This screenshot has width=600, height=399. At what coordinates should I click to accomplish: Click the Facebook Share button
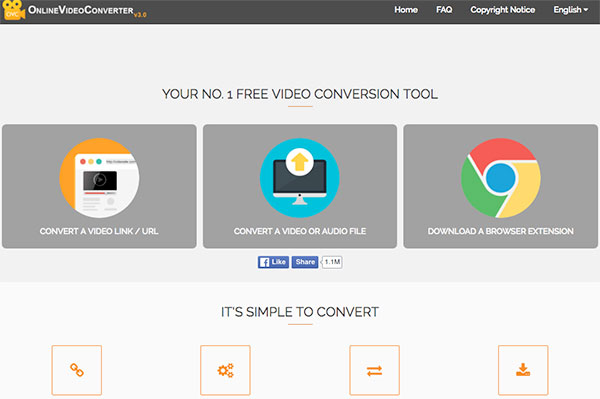[305, 262]
